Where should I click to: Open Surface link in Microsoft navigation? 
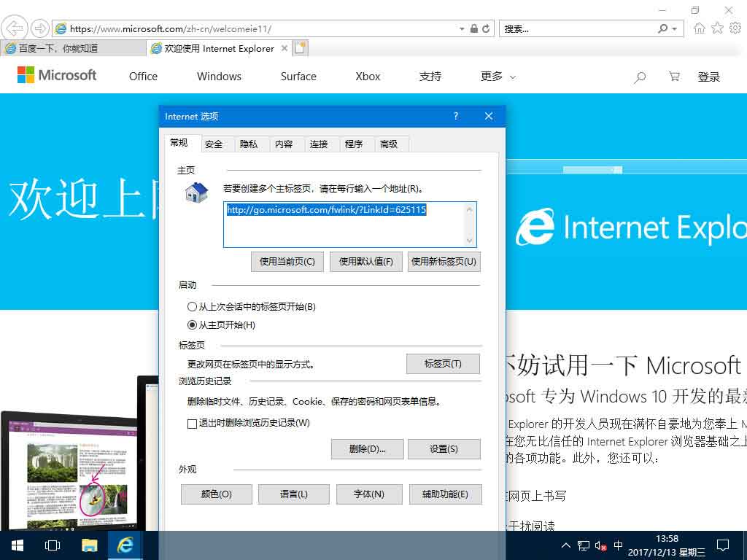coord(298,76)
